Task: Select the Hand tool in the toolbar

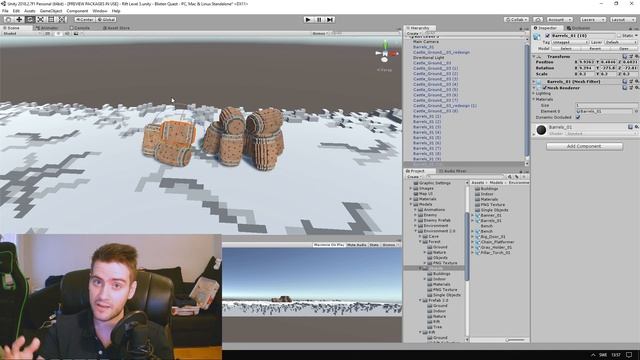Action: click(x=8, y=19)
